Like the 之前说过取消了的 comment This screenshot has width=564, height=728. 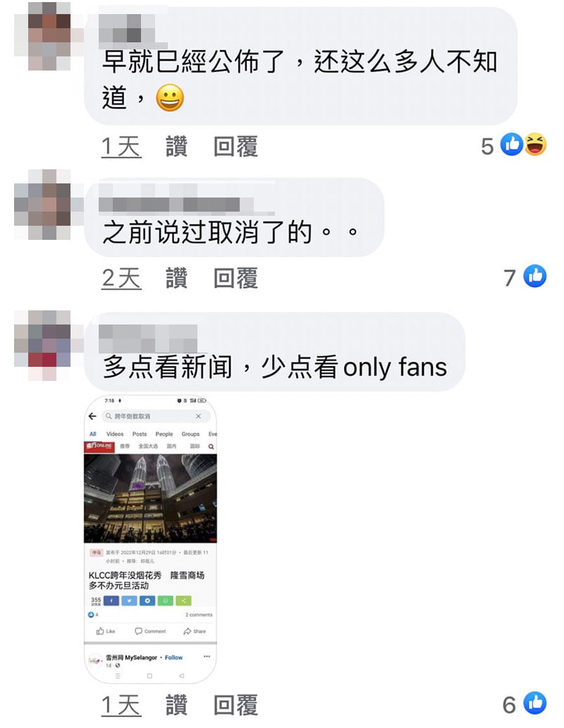(x=177, y=278)
